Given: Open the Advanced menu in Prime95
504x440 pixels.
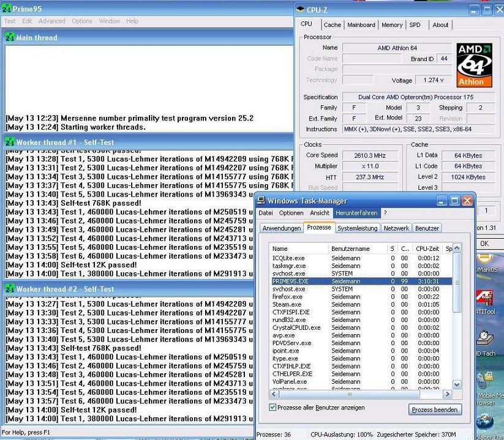Looking at the screenshot, I should coord(52,21).
